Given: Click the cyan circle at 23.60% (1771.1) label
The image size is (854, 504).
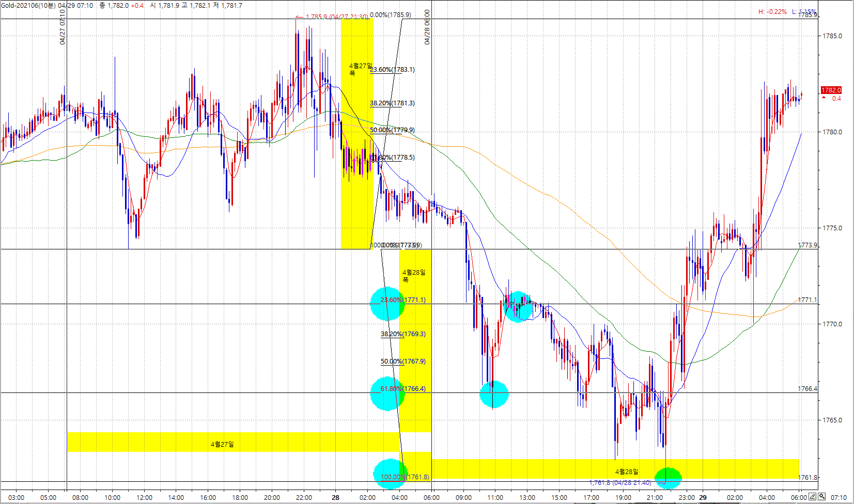Looking at the screenshot, I should tap(387, 304).
